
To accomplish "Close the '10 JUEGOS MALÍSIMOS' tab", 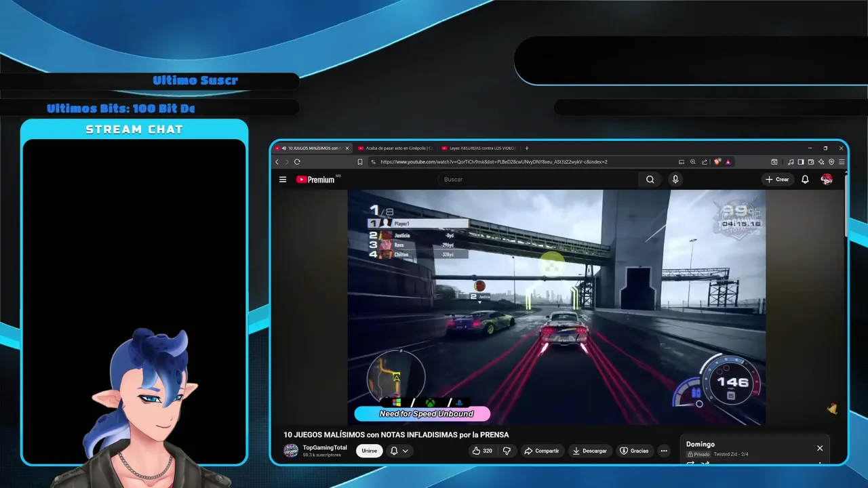I will tap(347, 148).
